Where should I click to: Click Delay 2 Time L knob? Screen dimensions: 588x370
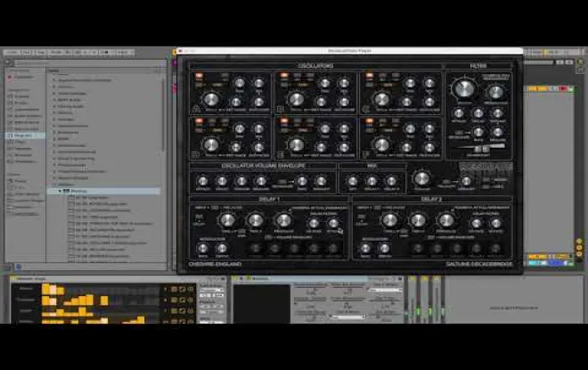389,220
